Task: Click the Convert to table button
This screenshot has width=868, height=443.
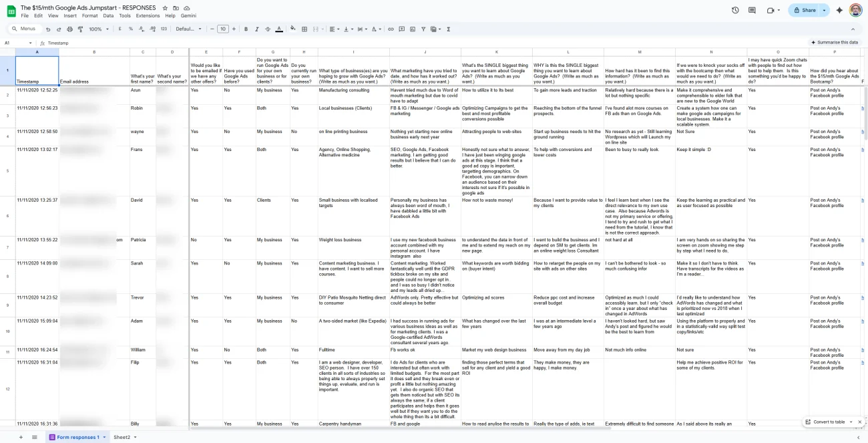Action: point(825,422)
